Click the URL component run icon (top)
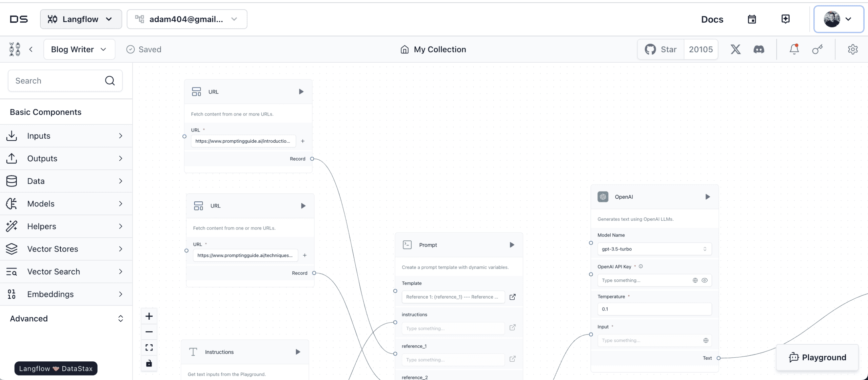This screenshot has height=380, width=868. click(x=301, y=92)
